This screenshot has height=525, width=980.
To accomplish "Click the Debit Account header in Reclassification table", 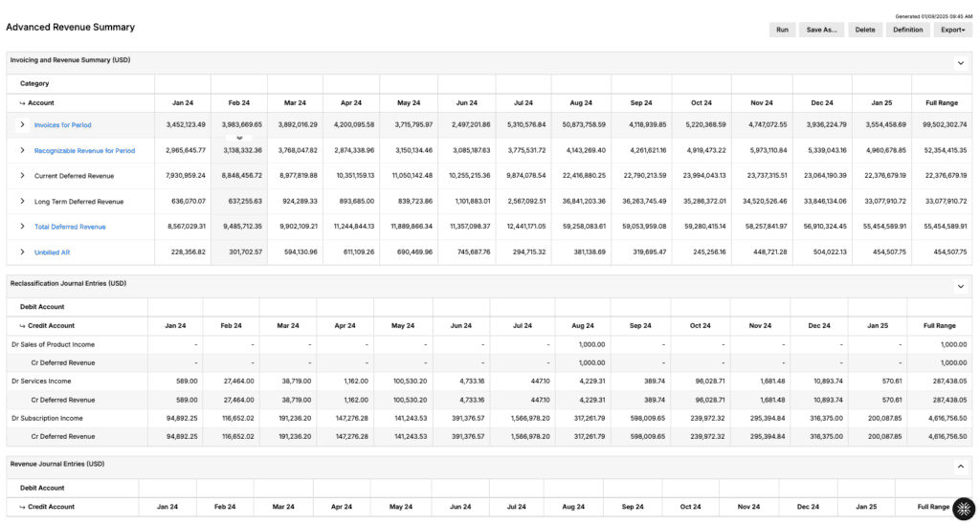I will [x=42, y=307].
